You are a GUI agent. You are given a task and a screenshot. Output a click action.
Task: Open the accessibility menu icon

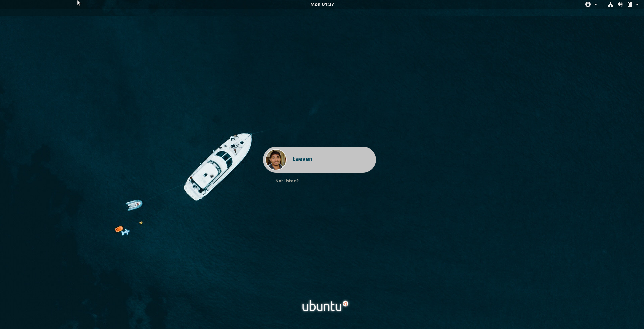pos(588,4)
